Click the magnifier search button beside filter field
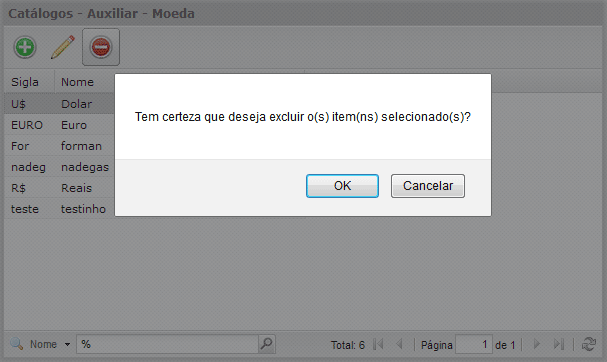The height and width of the screenshot is (362, 607). coord(267,344)
